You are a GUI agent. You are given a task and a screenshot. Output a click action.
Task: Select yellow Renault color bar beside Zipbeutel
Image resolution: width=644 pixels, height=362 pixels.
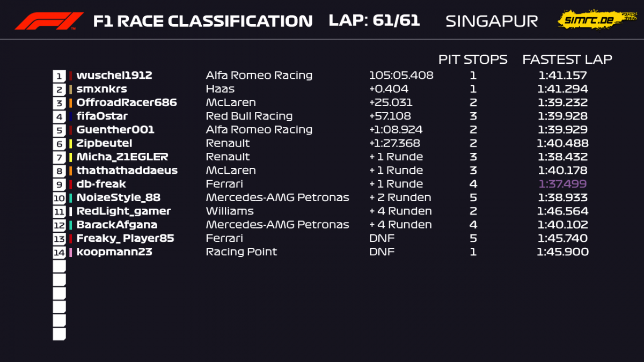[71, 144]
